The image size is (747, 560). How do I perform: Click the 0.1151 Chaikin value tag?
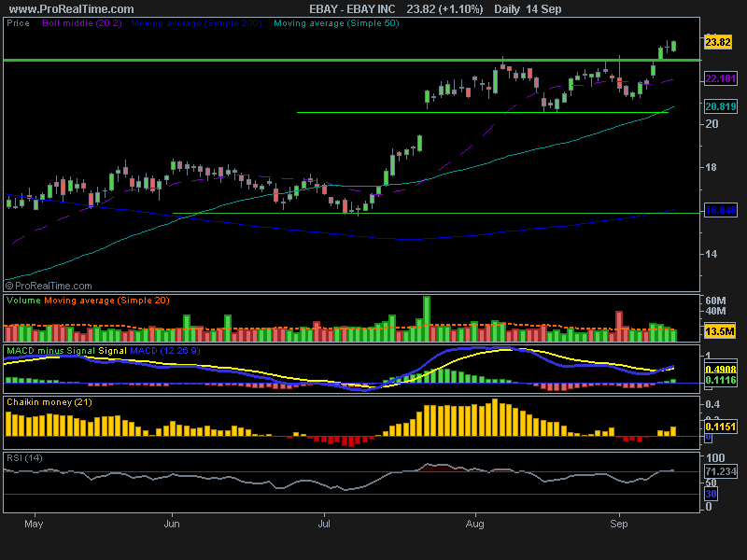[720, 427]
